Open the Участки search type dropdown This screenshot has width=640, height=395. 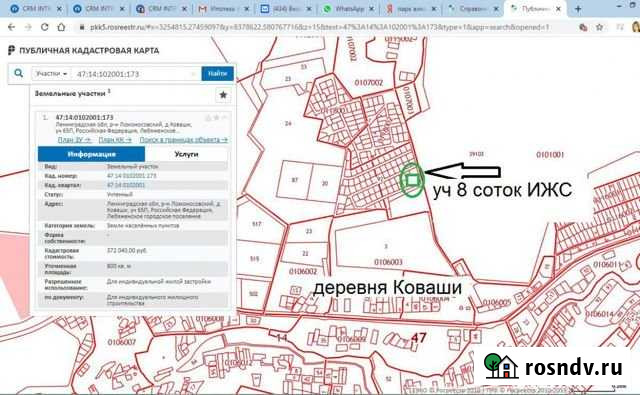pos(51,74)
